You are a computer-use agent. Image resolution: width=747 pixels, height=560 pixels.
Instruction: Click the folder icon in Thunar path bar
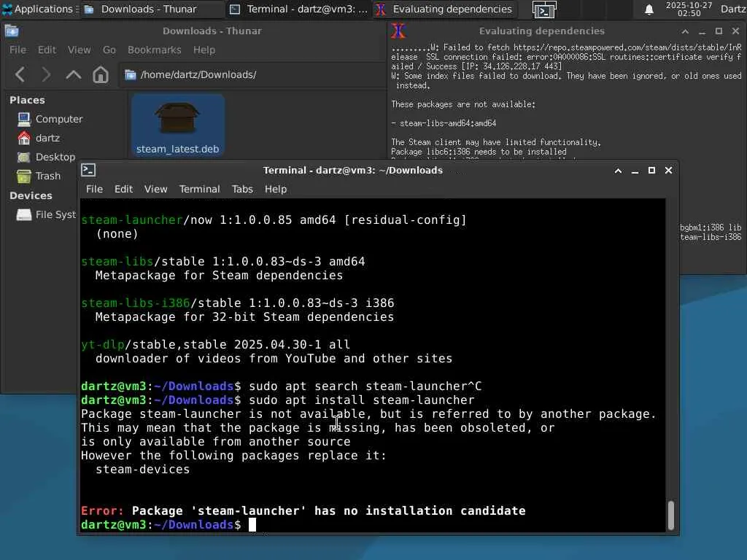pyautogui.click(x=130, y=75)
